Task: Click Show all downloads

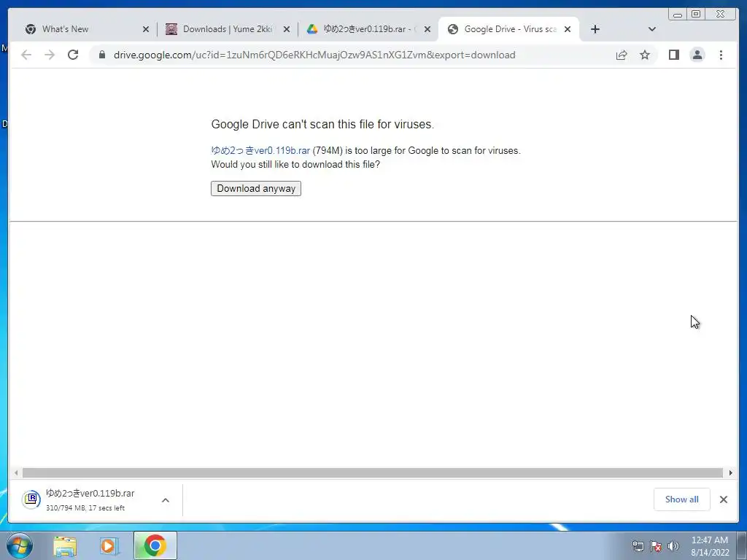Action: pyautogui.click(x=682, y=499)
